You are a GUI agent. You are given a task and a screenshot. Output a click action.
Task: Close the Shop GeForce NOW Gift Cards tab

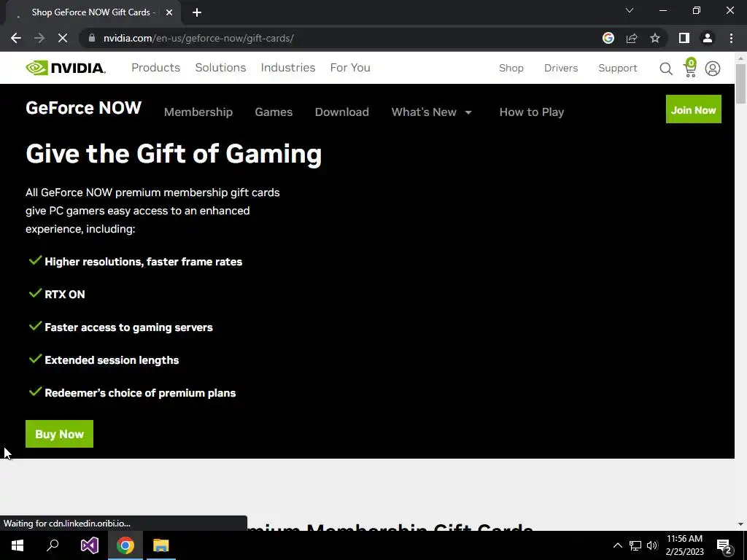coord(169,12)
